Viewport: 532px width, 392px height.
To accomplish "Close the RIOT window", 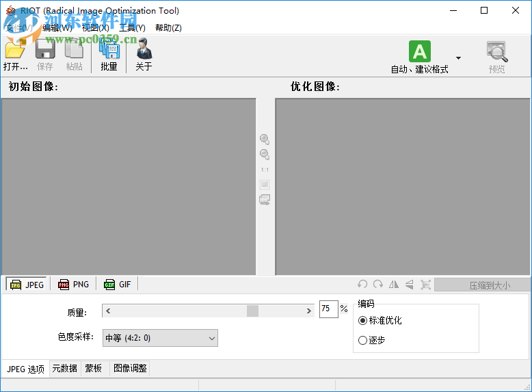I will click(516, 10).
